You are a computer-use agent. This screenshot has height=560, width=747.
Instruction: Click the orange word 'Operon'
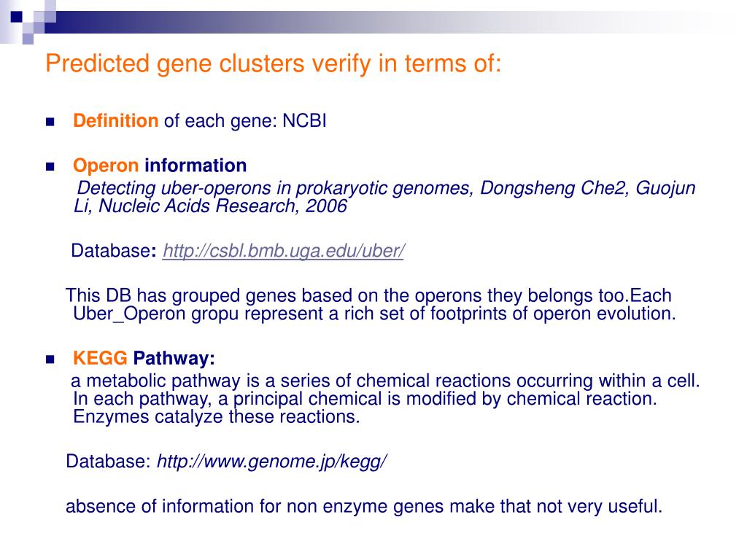click(x=106, y=166)
